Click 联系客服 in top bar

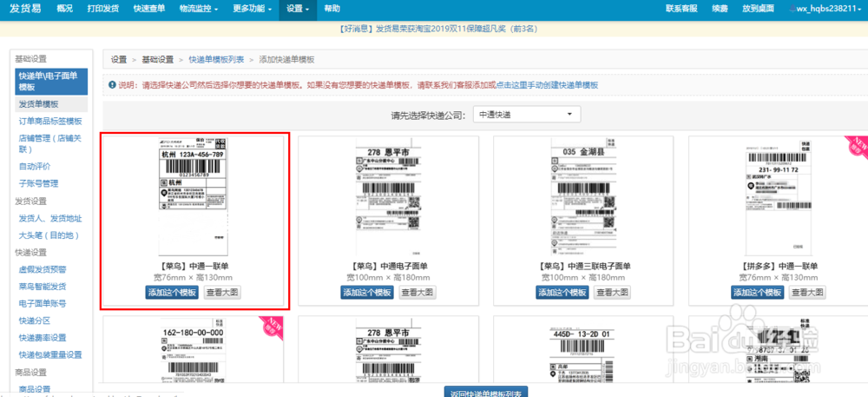pos(681,9)
